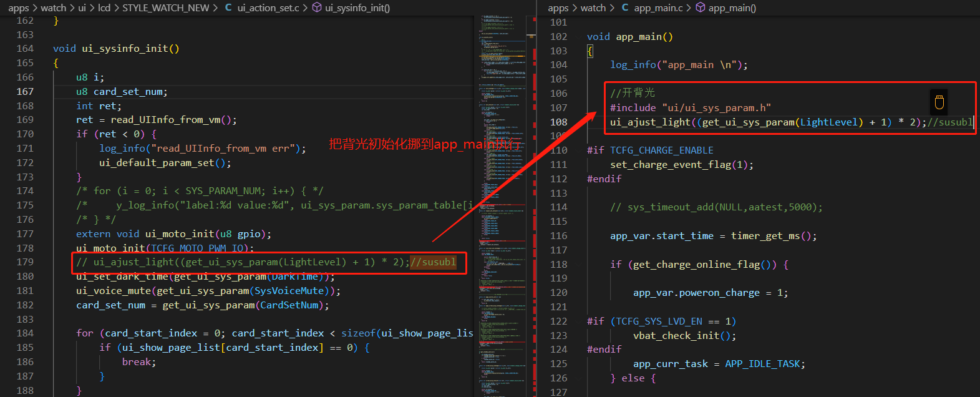Viewport: 980px width, 397px height.
Task: Click the C file icon beside app_main.c
Action: tap(625, 7)
